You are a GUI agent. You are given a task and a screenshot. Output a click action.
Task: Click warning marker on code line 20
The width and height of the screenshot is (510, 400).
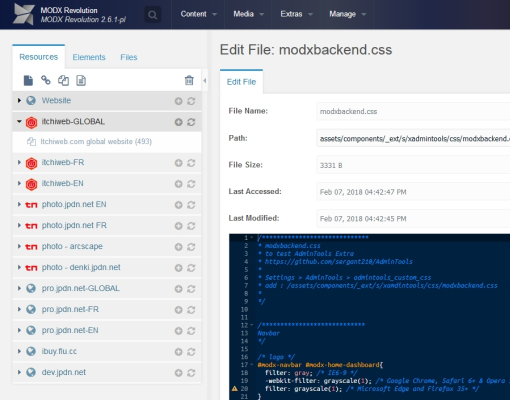coord(234,389)
